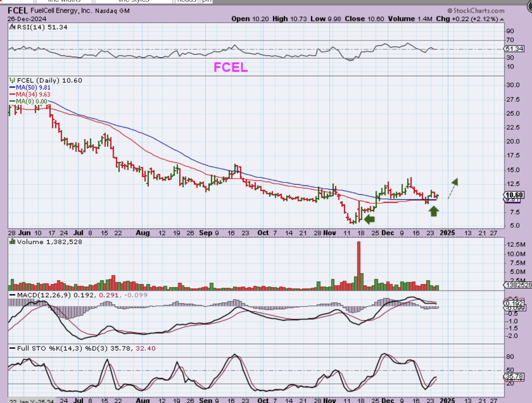Click the 'Volume 1,382,528' panel label

click(49, 242)
